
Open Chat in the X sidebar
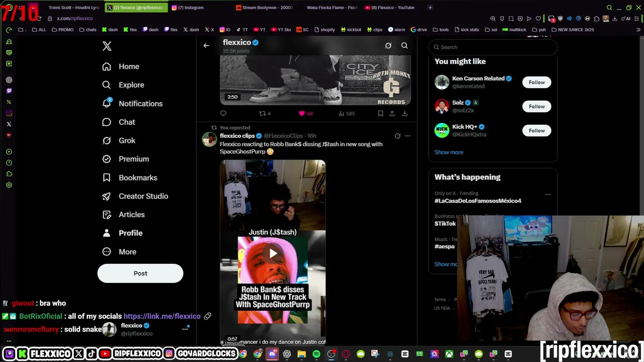coord(119,122)
